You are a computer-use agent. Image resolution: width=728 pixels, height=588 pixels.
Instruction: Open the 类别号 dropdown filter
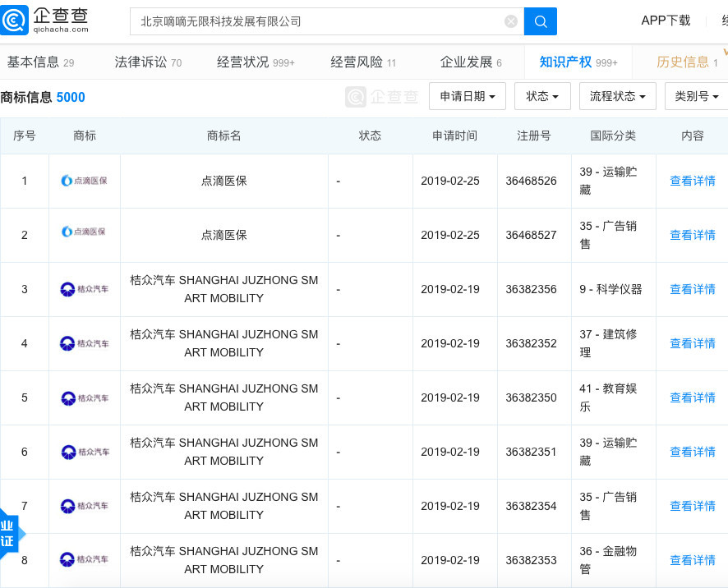697,96
